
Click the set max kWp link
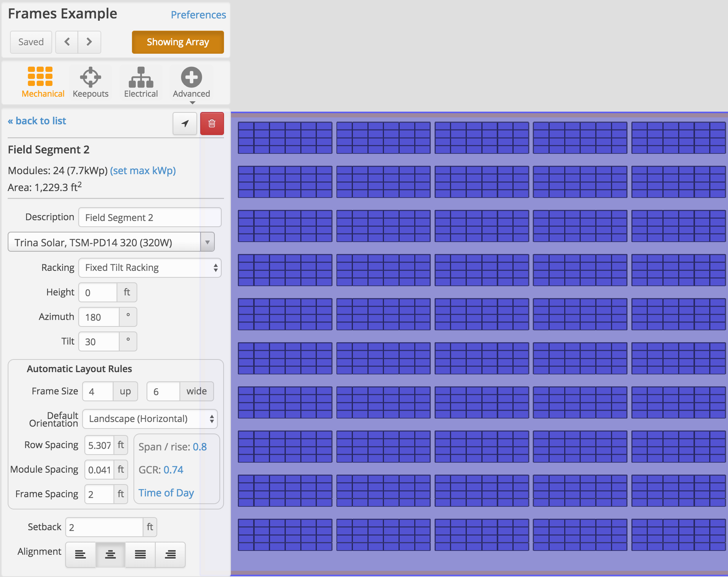tap(143, 170)
